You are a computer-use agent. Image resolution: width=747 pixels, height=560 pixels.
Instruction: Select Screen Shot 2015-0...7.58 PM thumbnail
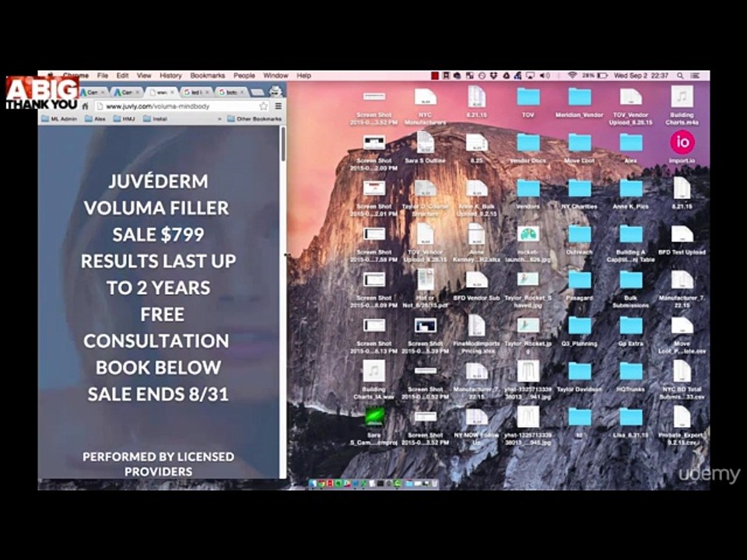[374, 234]
